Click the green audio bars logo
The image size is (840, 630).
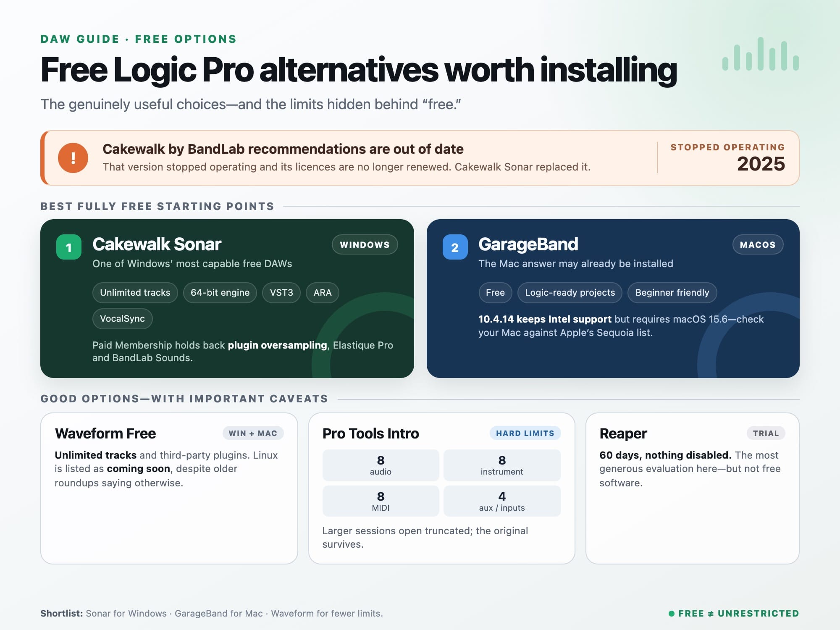pyautogui.click(x=761, y=54)
